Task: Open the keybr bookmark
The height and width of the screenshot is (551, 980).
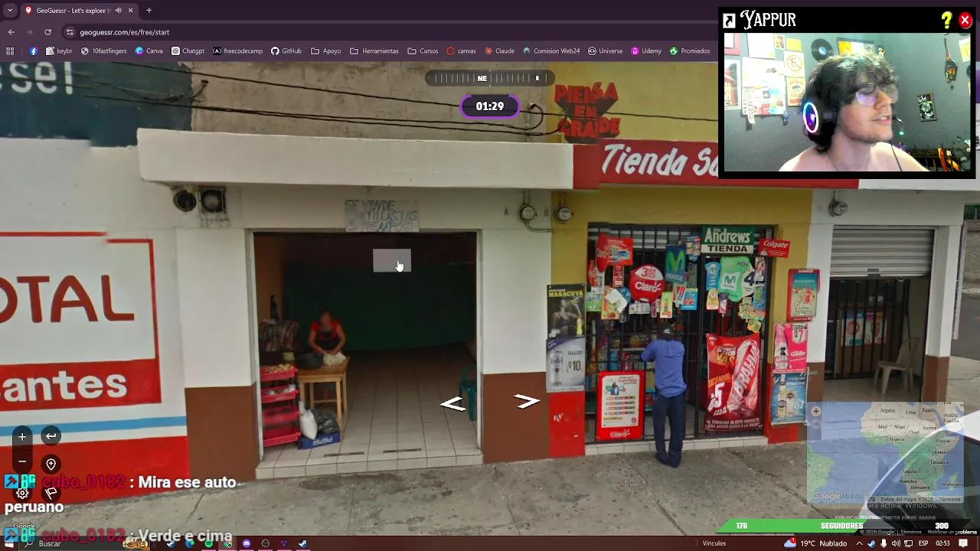Action: (59, 51)
